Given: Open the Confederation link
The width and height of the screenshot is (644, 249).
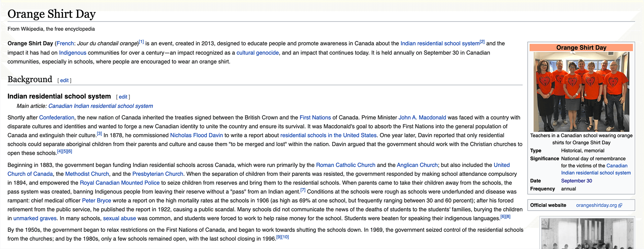Looking at the screenshot, I should click(57, 118).
